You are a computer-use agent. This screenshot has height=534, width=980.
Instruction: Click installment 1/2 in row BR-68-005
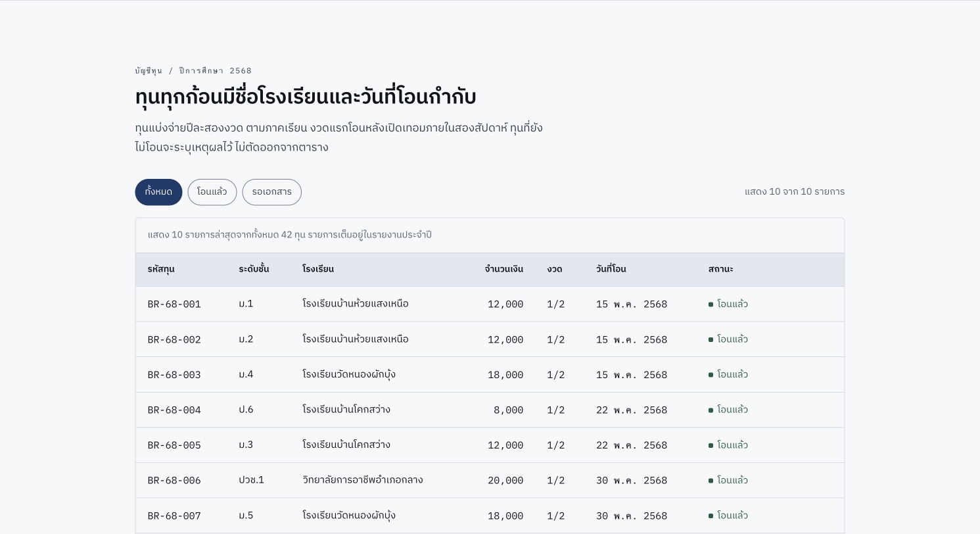click(556, 445)
